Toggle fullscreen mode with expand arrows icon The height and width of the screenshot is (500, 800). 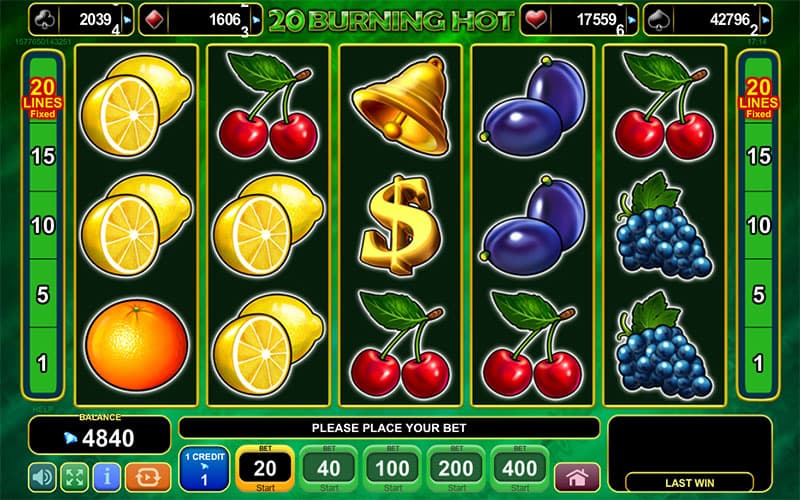point(74,478)
